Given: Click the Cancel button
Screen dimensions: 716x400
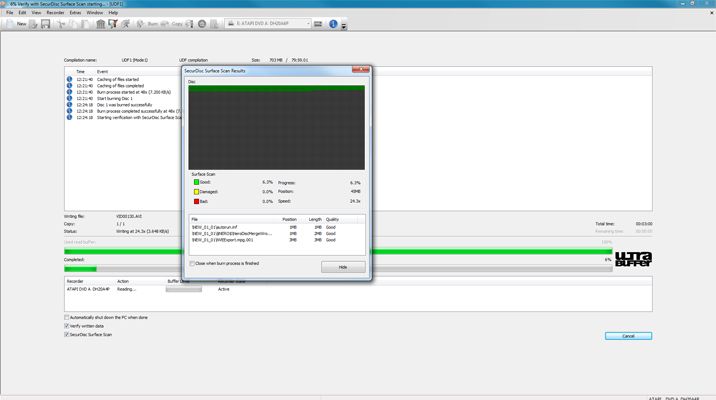Looking at the screenshot, I should [628, 336].
